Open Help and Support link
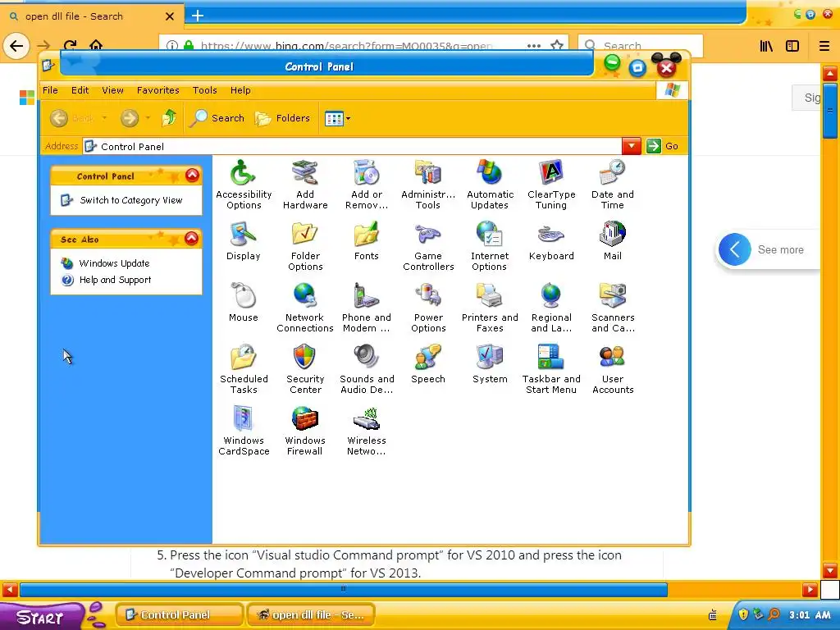 point(115,280)
